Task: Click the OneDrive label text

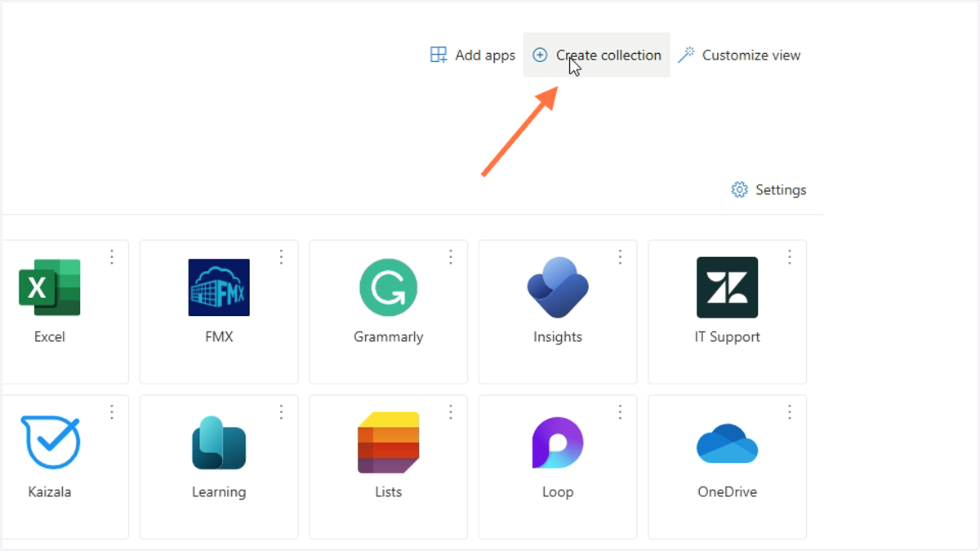Action: [728, 492]
